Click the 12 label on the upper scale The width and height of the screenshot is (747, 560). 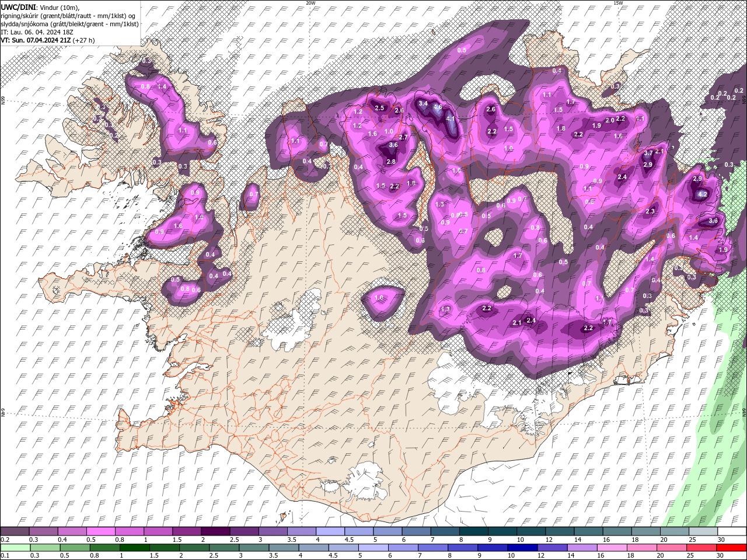549,540
